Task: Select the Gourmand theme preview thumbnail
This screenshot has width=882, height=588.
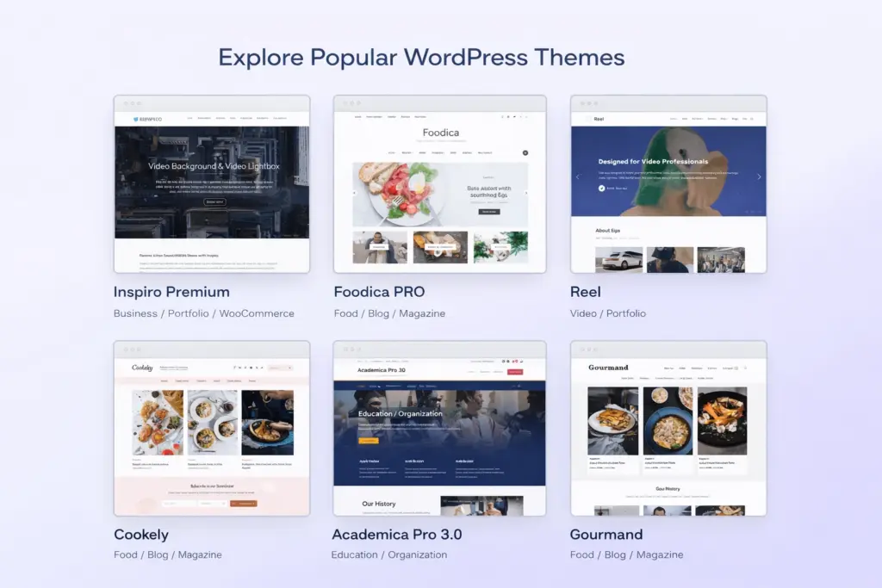Action: point(668,428)
